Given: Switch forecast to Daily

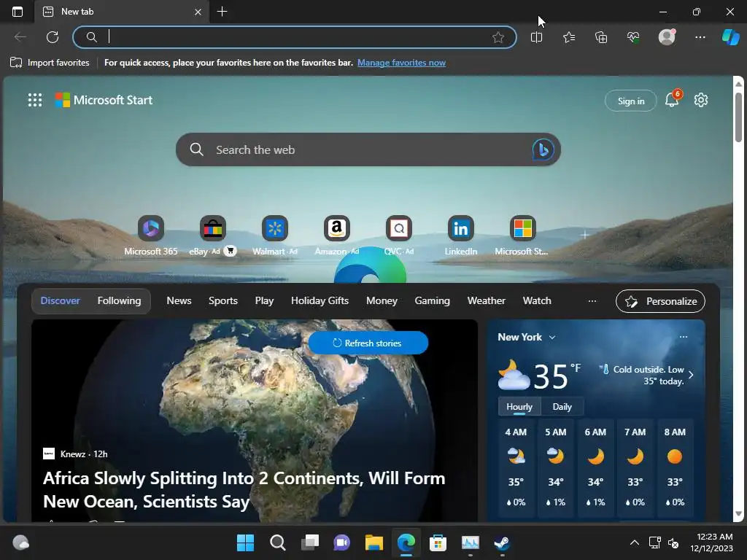Looking at the screenshot, I should 562,407.
